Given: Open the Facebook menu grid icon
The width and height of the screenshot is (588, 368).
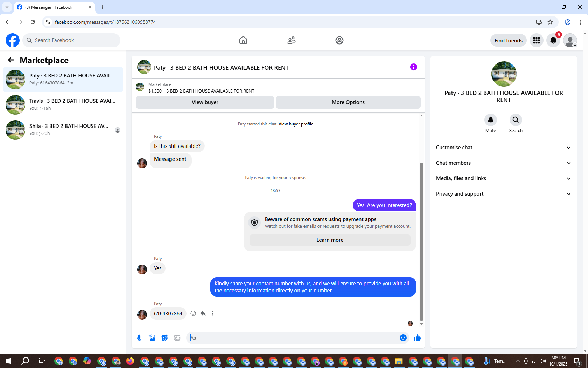Looking at the screenshot, I should click(x=537, y=40).
